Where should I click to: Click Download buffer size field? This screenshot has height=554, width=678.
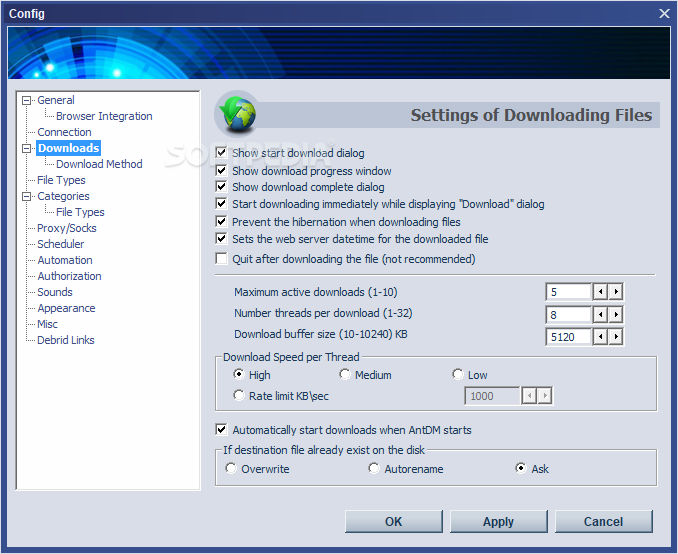[568, 336]
